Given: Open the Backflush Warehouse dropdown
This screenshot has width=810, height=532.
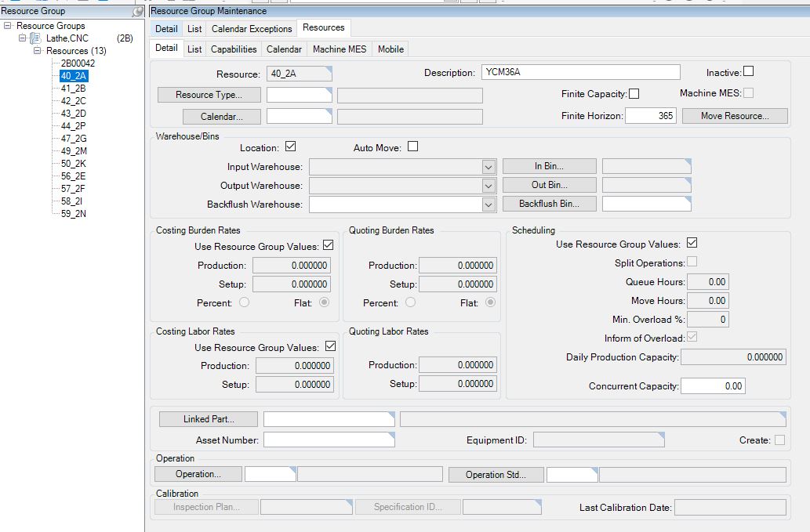Looking at the screenshot, I should [x=489, y=204].
